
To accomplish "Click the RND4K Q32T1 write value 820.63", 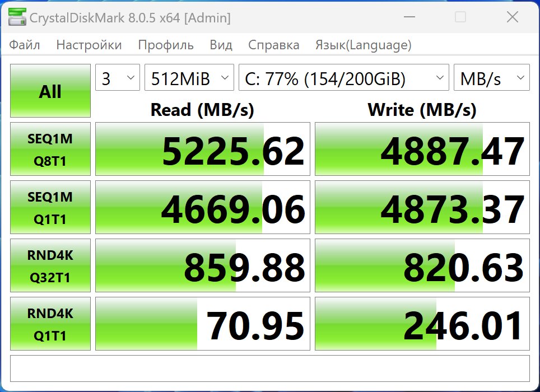I will (422, 265).
